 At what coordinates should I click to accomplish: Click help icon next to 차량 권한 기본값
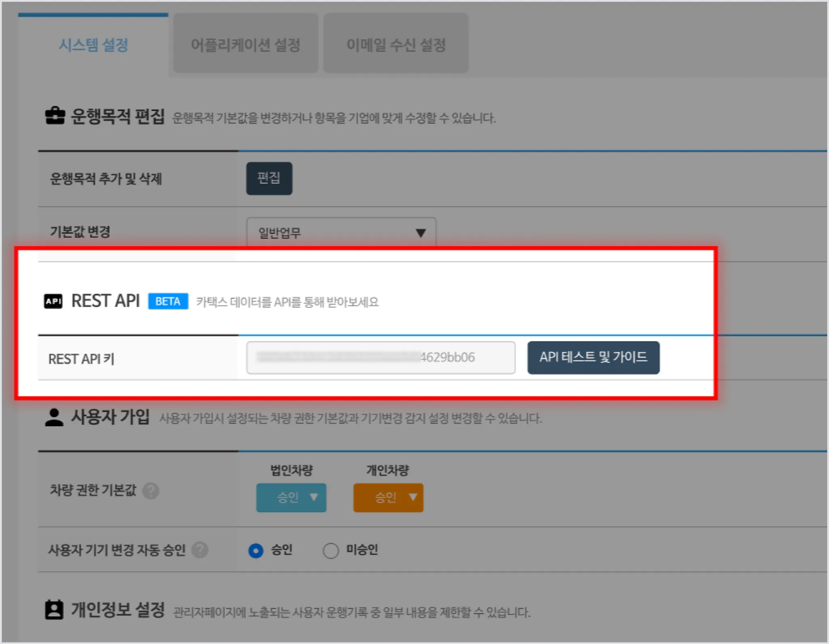point(151,491)
